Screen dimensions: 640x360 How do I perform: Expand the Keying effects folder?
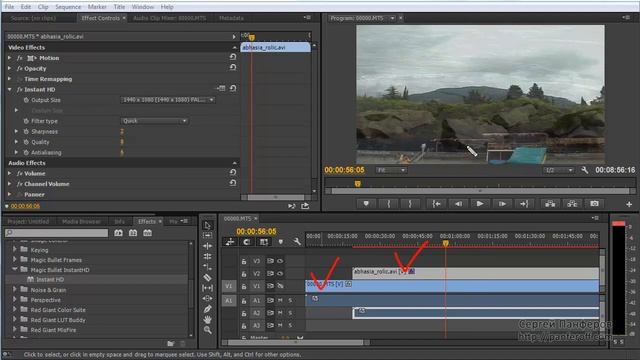pyautogui.click(x=15, y=249)
